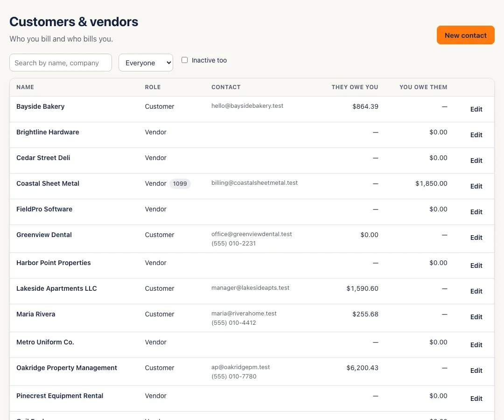Viewport: 504px width, 420px height.
Task: Select the Lakeside Apartments LLC name
Action: 56,288
